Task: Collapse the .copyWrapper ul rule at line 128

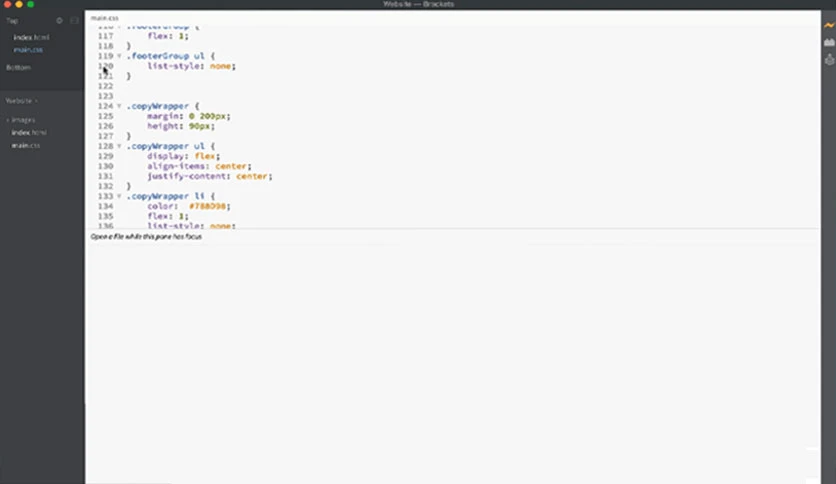Action: click(119, 146)
